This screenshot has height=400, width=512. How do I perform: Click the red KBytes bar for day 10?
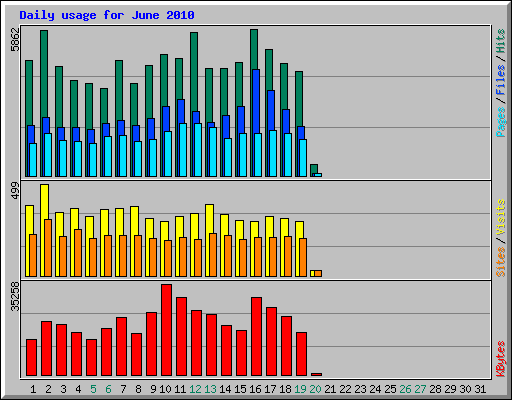pyautogui.click(x=167, y=330)
